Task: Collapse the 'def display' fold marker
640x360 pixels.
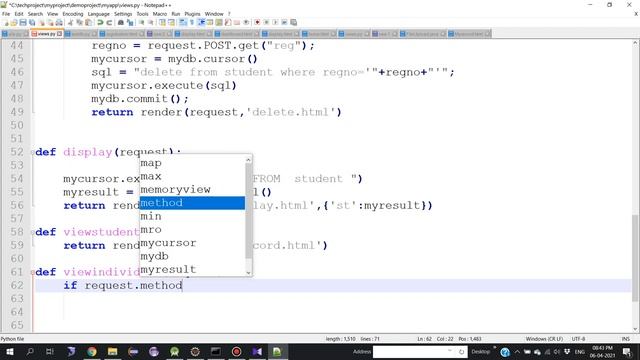Action: (33, 152)
